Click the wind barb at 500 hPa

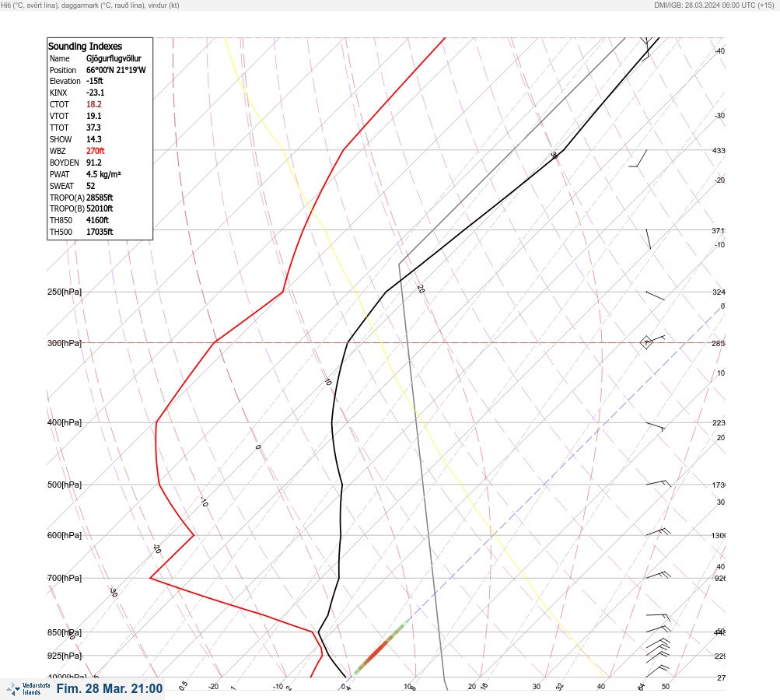pos(658,483)
